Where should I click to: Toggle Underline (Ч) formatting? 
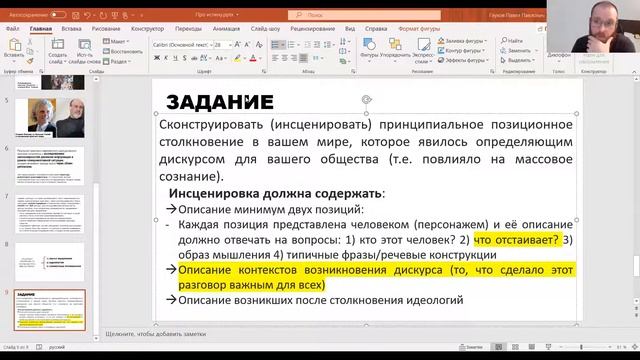tap(176, 58)
